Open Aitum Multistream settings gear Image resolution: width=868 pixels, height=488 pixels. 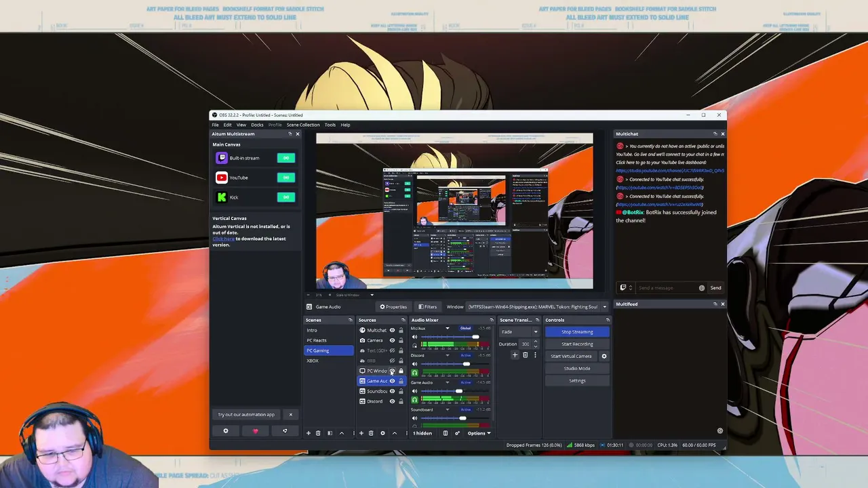click(x=226, y=431)
